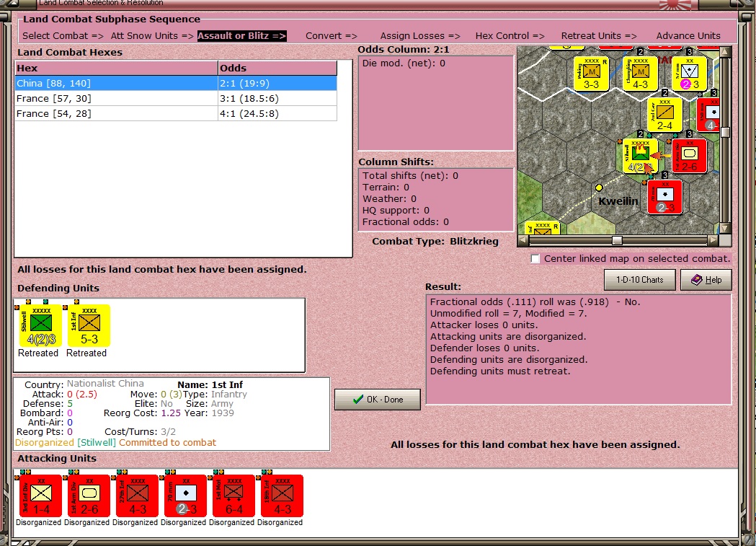Click the Odds column header

coord(277,68)
